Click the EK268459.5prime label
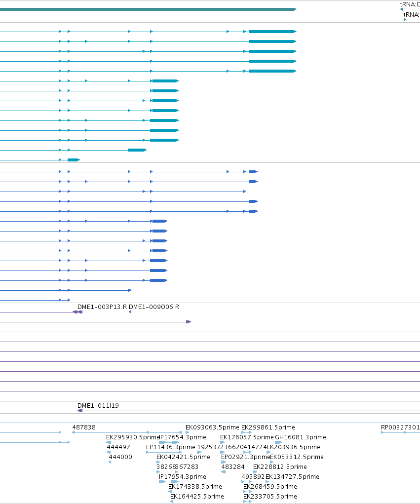The width and height of the screenshot is (420, 504). (270, 487)
